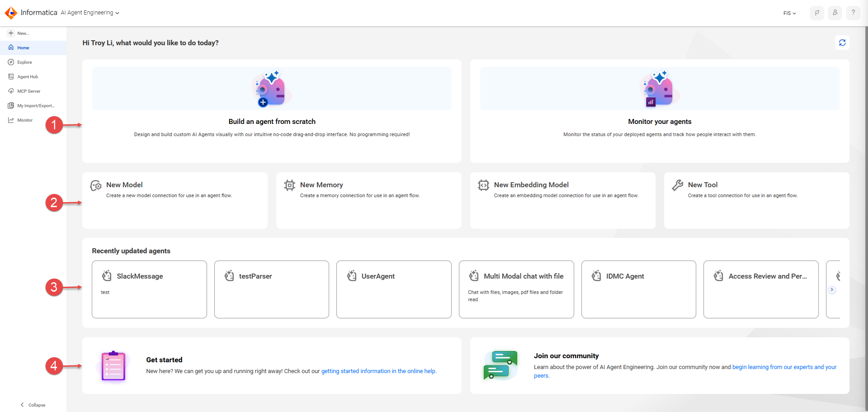
Task: Open the help question mark icon
Action: 853,13
